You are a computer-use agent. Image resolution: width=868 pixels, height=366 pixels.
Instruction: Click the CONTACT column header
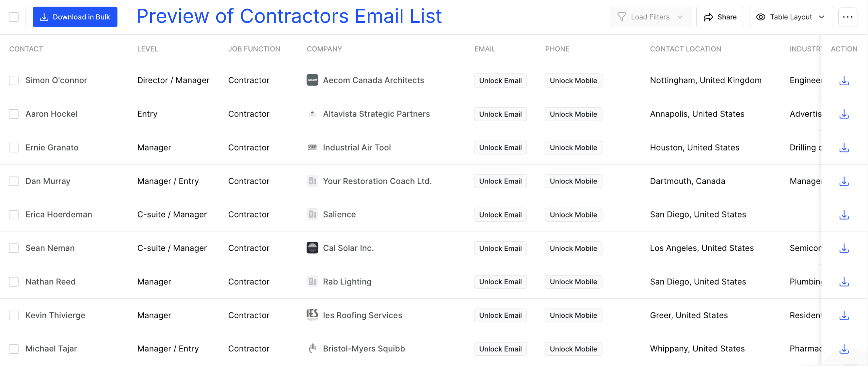pos(26,49)
